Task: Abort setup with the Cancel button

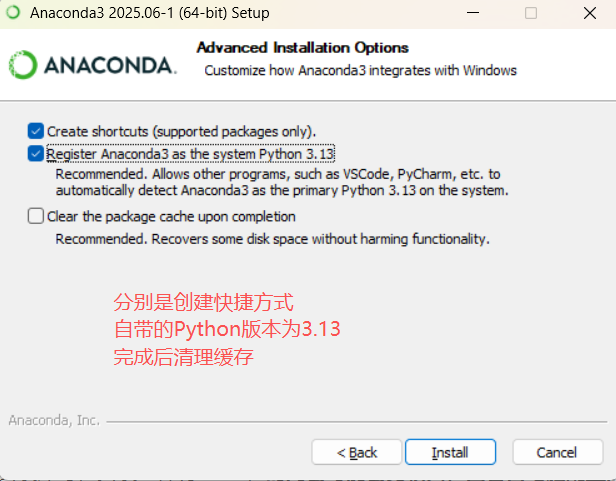Action: click(557, 452)
